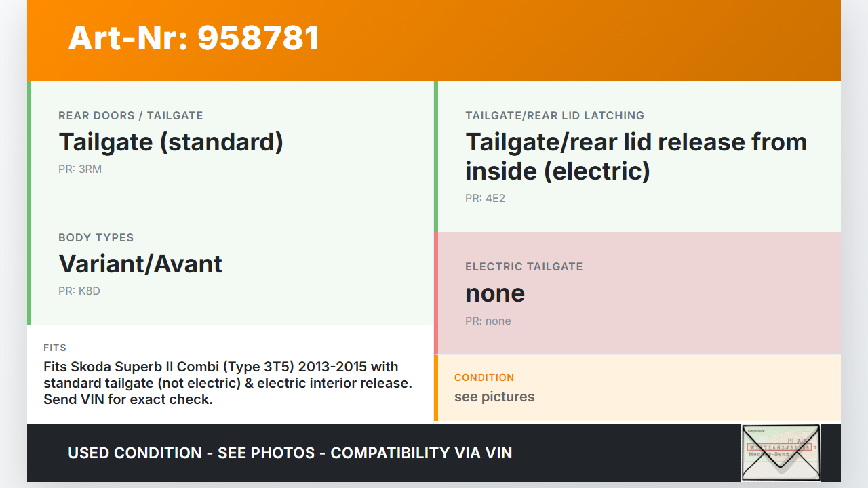Click the PR: none code

[x=488, y=321]
